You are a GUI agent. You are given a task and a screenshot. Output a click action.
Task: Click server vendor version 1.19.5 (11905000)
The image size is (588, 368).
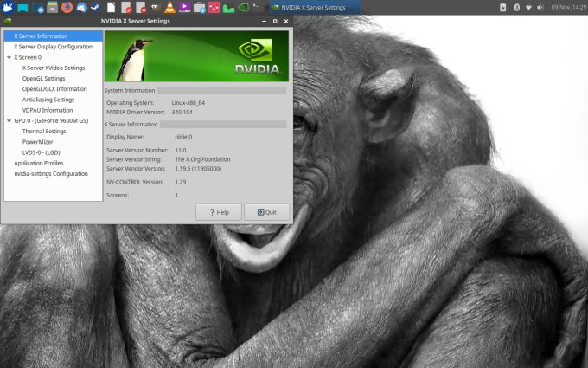198,169
